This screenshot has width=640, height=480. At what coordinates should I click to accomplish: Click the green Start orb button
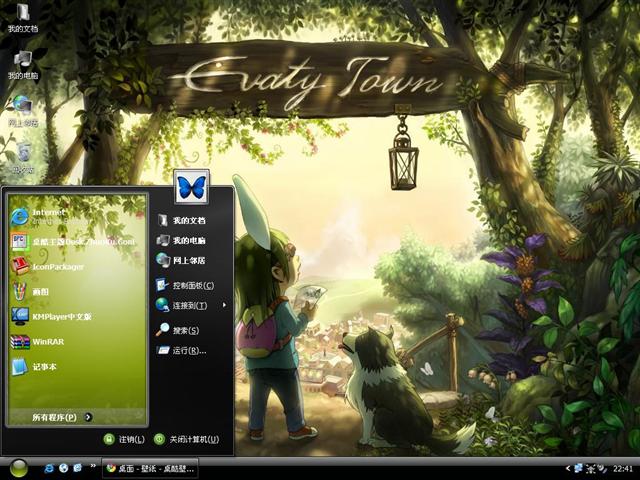click(18, 469)
